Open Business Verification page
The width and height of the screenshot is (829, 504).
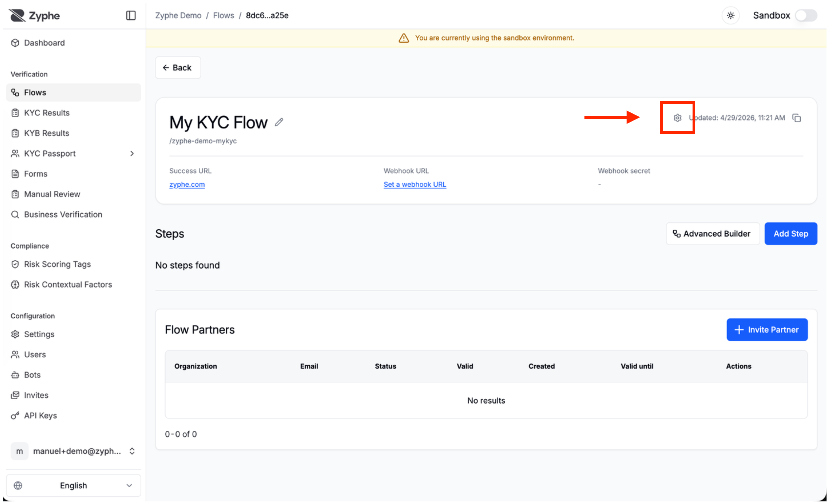pyautogui.click(x=73, y=214)
